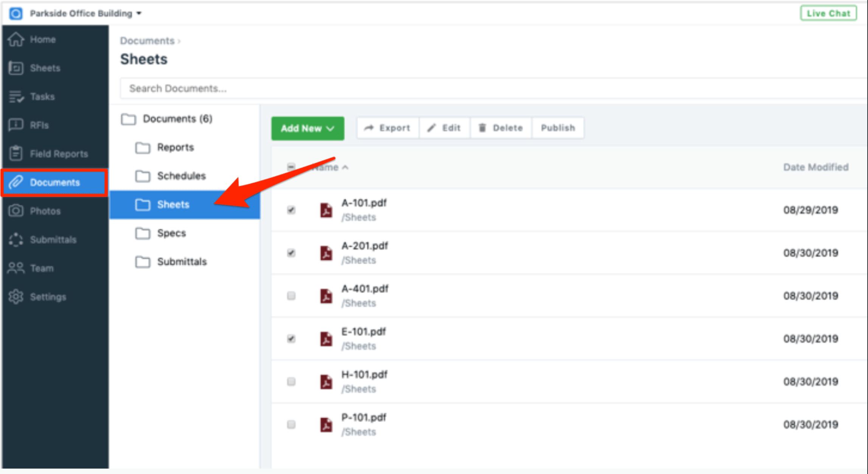The height and width of the screenshot is (474, 868).
Task: Check the P-101.pdf checkbox
Action: (291, 424)
